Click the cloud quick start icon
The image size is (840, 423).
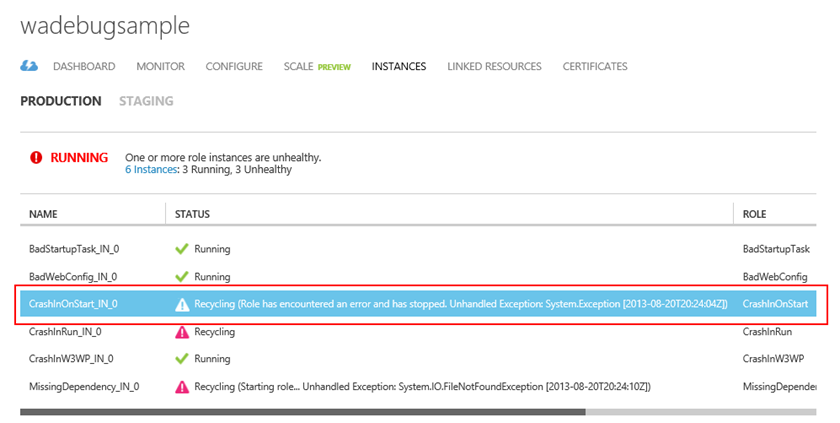click(29, 66)
